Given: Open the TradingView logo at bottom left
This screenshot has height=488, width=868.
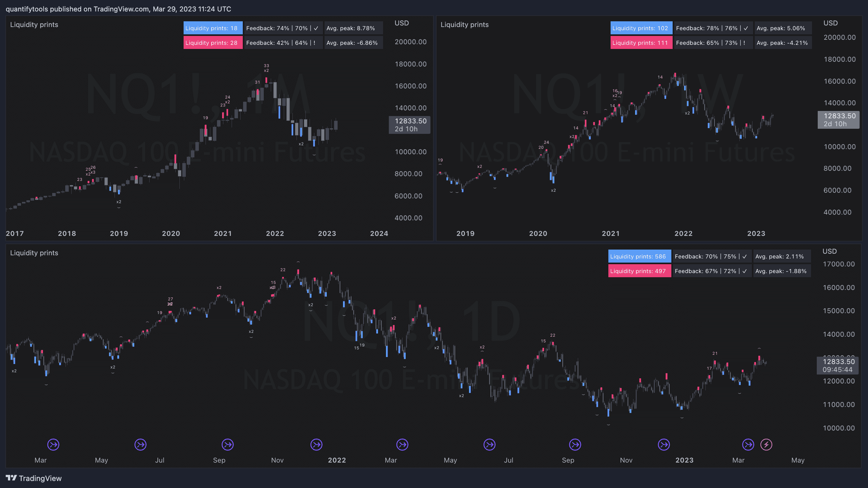Looking at the screenshot, I should point(34,478).
